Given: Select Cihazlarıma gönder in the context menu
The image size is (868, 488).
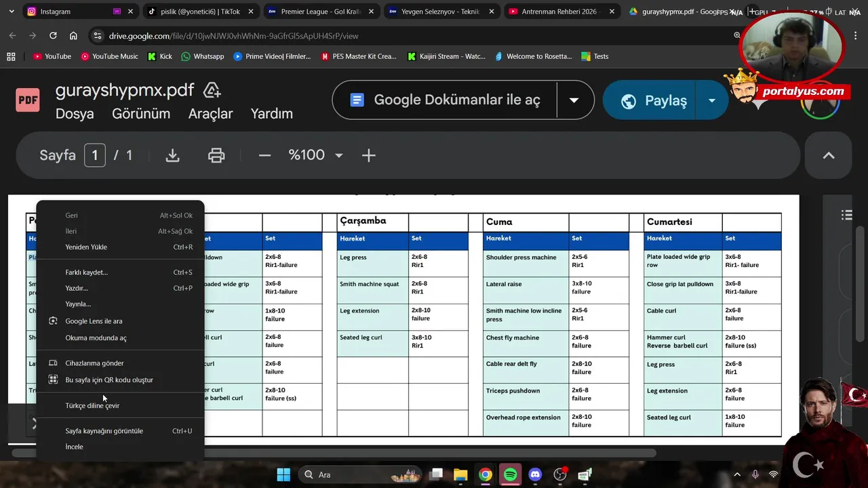Looking at the screenshot, I should pyautogui.click(x=120, y=363).
